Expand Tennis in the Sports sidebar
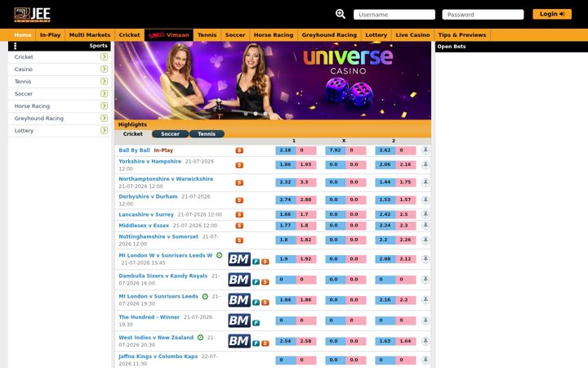 [104, 81]
